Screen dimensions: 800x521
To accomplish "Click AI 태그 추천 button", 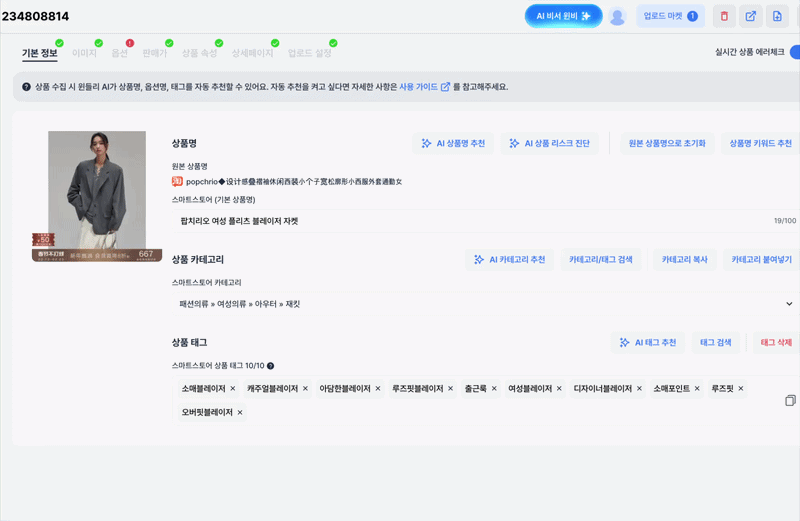I will click(648, 342).
